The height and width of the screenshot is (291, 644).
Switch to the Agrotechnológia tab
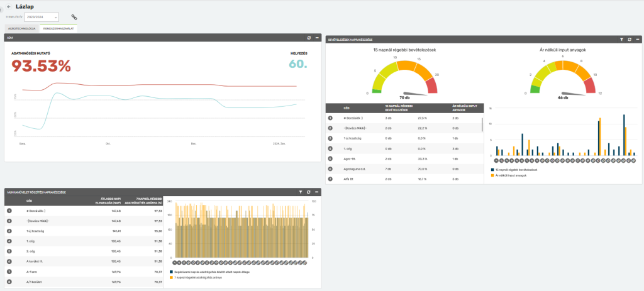[x=21, y=29]
